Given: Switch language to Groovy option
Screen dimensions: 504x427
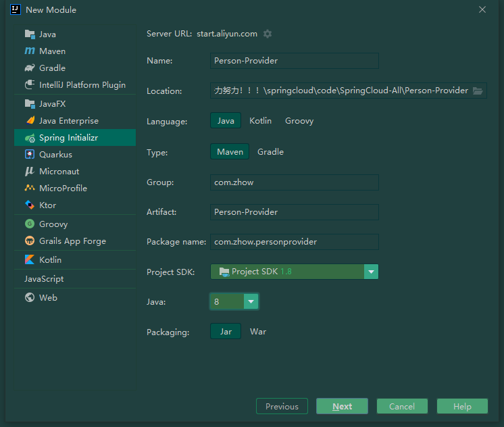Looking at the screenshot, I should click(299, 120).
